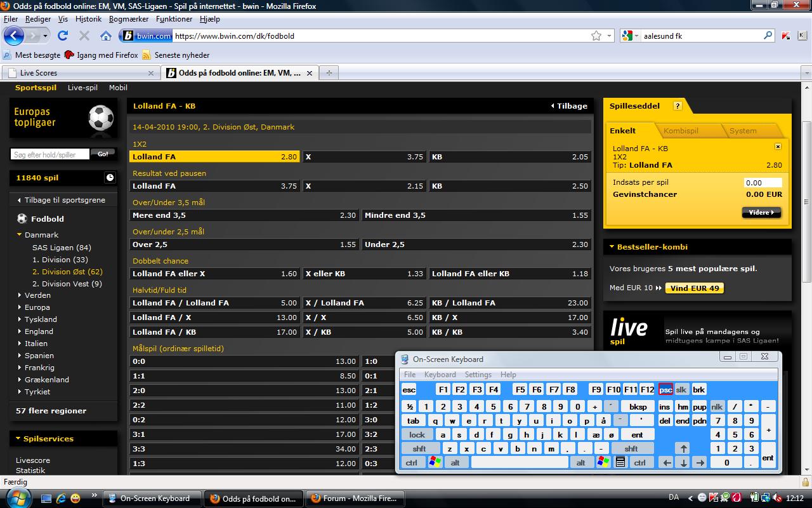Screen dimensions: 812x508
Task: Collapse the Danmark region
Action: [x=20, y=235]
